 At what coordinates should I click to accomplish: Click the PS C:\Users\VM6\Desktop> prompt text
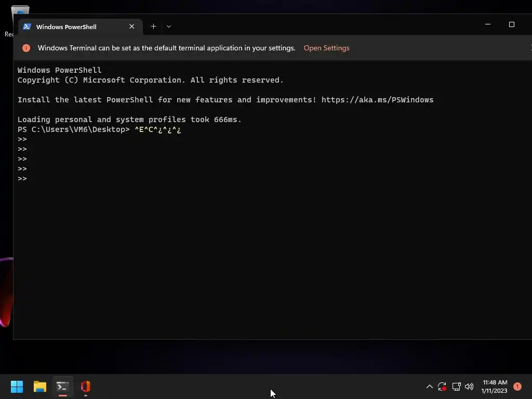point(74,129)
